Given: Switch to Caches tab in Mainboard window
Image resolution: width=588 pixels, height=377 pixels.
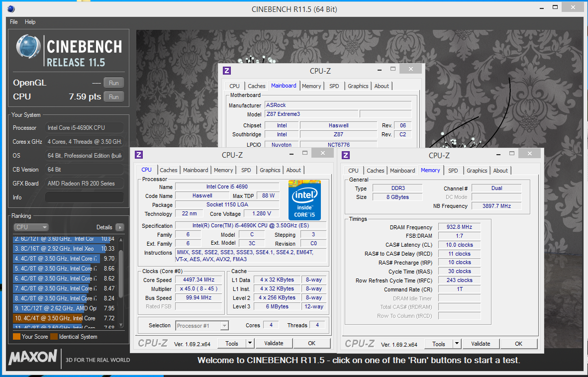Looking at the screenshot, I should pos(257,86).
